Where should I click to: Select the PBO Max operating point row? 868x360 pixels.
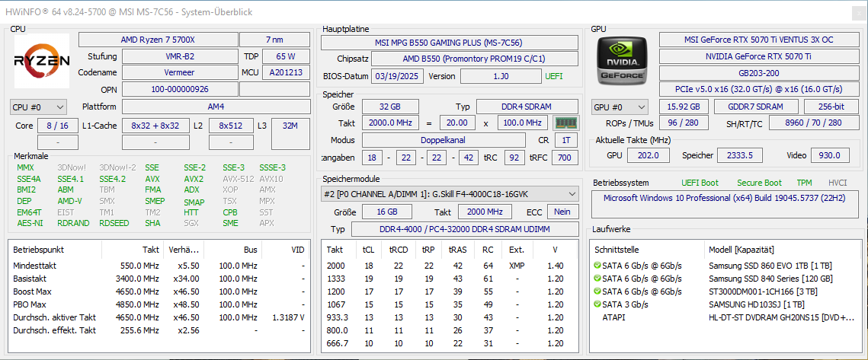tap(159, 304)
